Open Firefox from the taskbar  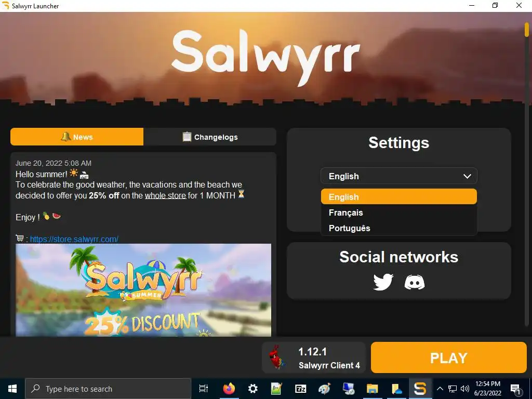point(229,389)
